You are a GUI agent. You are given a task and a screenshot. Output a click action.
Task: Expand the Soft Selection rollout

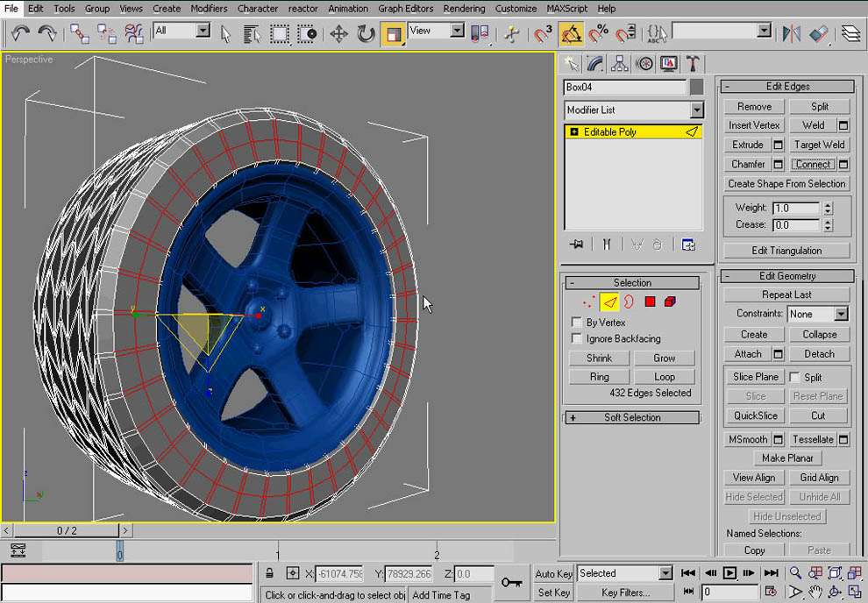(x=631, y=417)
